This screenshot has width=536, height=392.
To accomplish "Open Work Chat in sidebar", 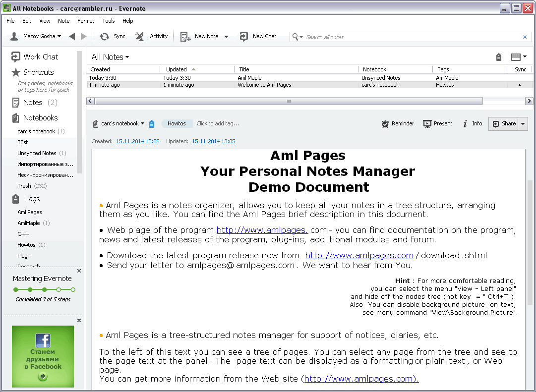I will (35, 56).
